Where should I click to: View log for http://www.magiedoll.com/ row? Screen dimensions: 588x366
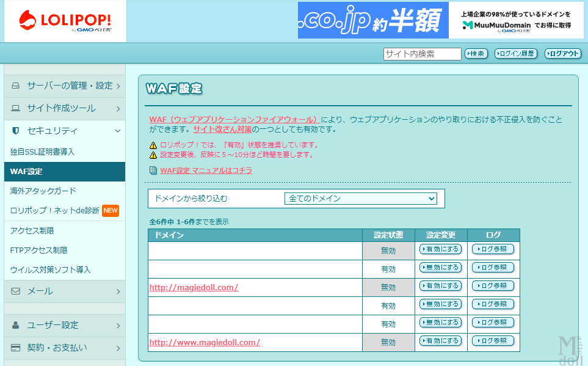(493, 341)
